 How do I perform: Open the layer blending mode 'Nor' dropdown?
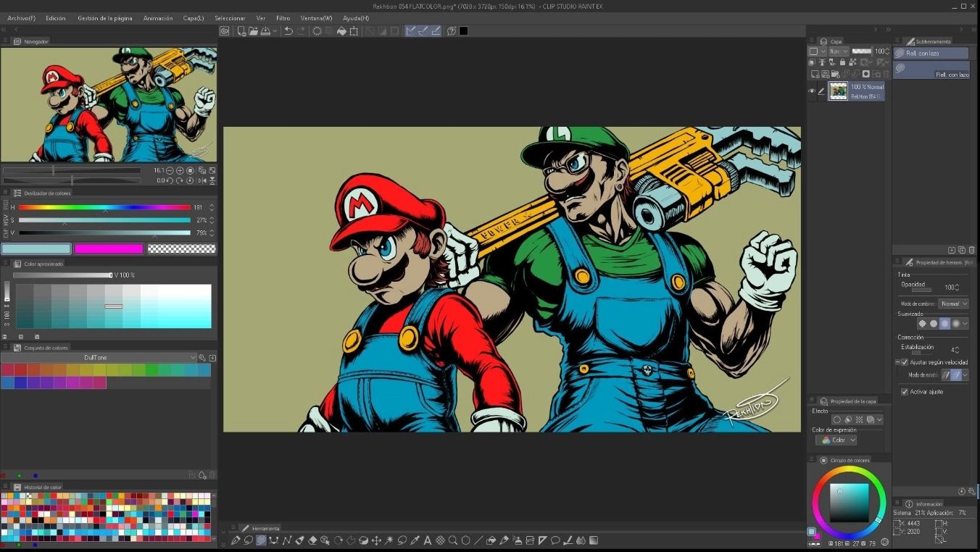click(x=838, y=51)
